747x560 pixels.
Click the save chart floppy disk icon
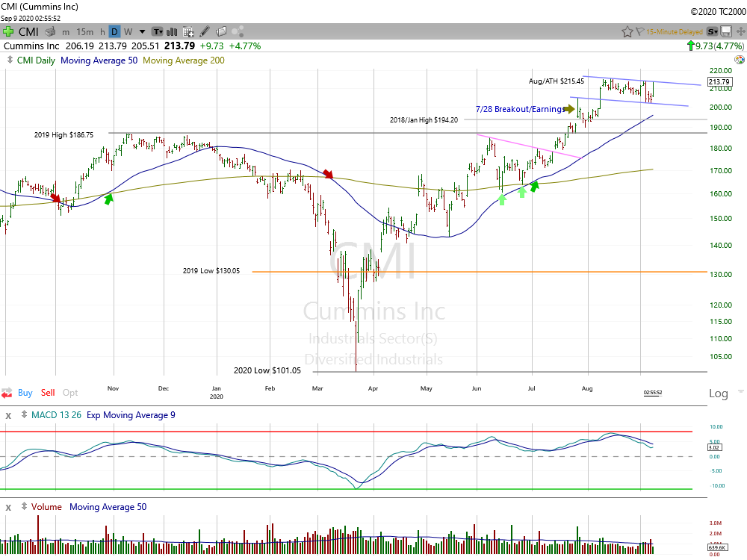point(727,31)
